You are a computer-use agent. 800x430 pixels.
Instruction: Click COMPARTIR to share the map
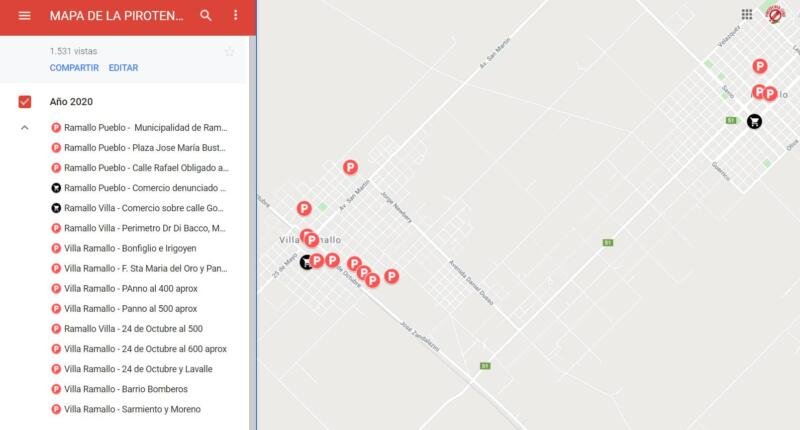tap(74, 68)
